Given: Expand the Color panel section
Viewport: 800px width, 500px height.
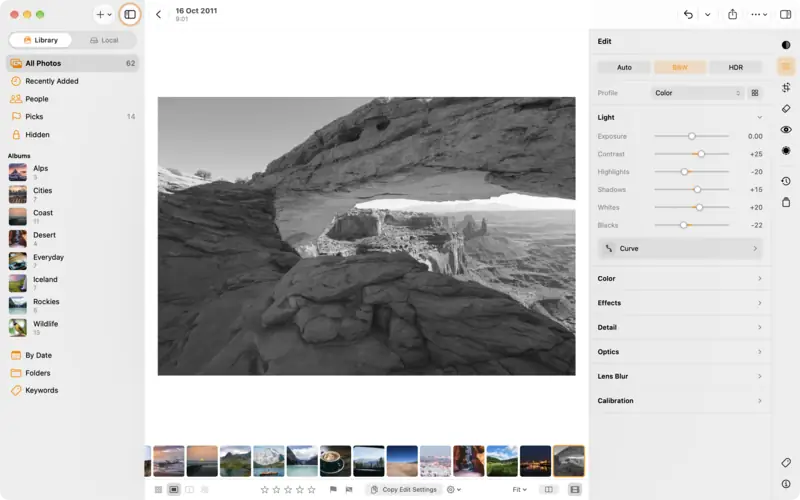Looking at the screenshot, I should (680, 279).
